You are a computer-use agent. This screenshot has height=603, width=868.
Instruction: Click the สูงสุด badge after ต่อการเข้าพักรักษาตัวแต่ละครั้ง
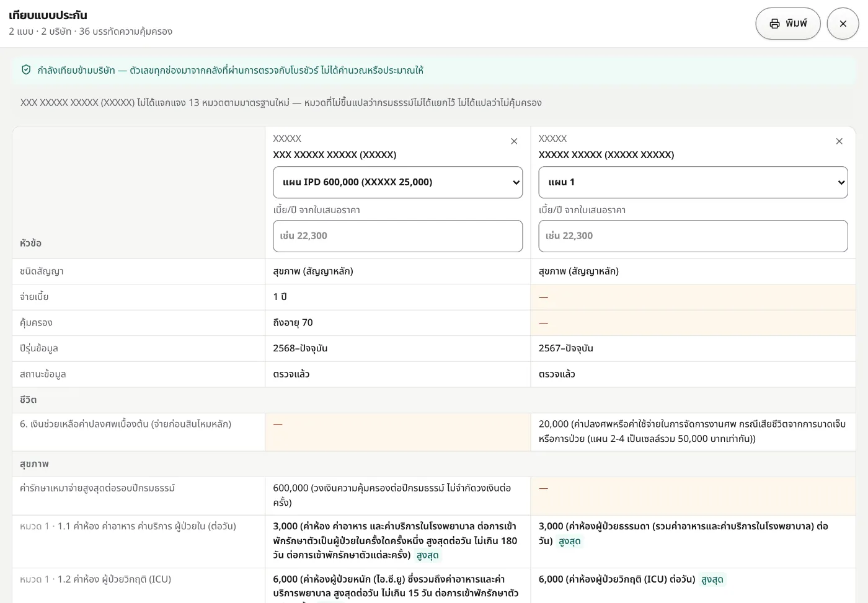click(428, 555)
